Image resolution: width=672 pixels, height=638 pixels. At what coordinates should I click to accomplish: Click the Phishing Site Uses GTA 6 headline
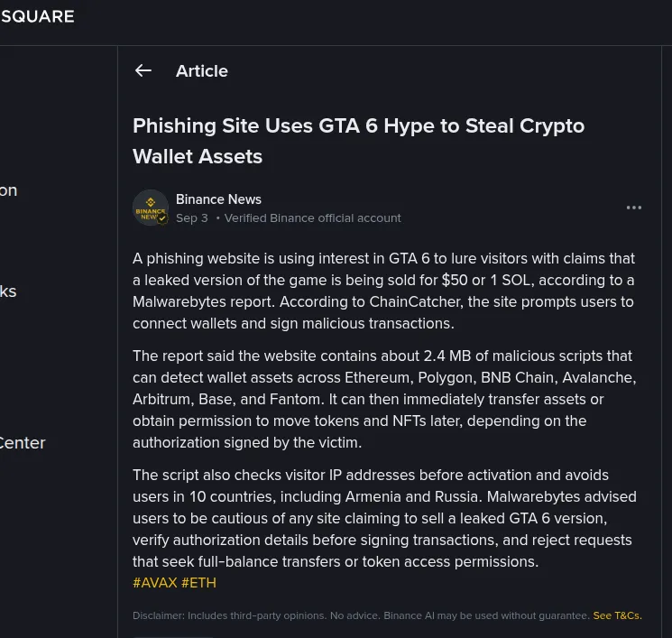(358, 141)
